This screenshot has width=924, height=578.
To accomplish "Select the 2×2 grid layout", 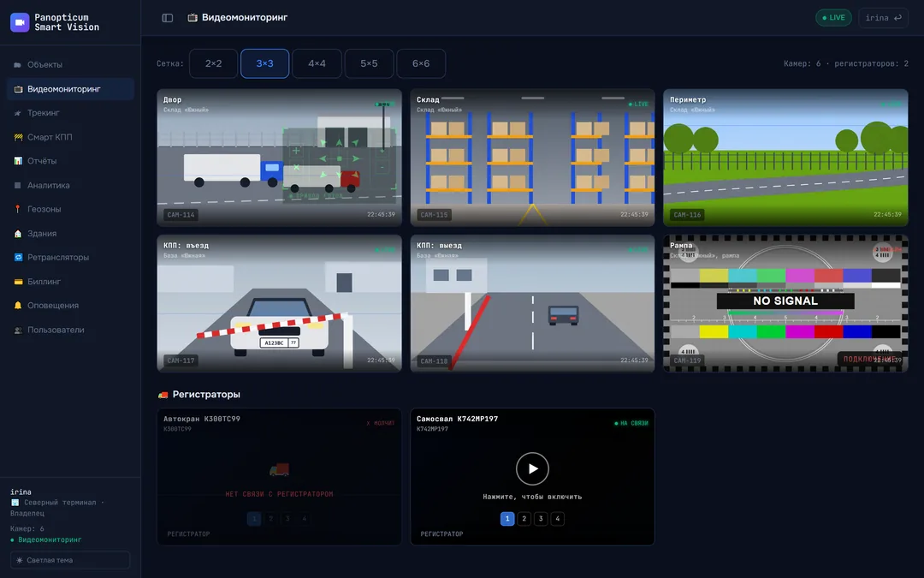I will (x=213, y=63).
